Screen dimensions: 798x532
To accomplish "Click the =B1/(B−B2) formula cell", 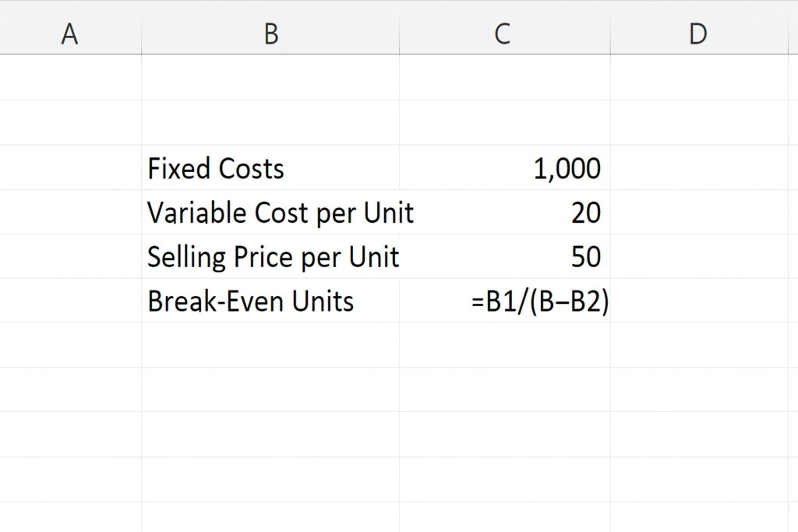I will [x=504, y=301].
